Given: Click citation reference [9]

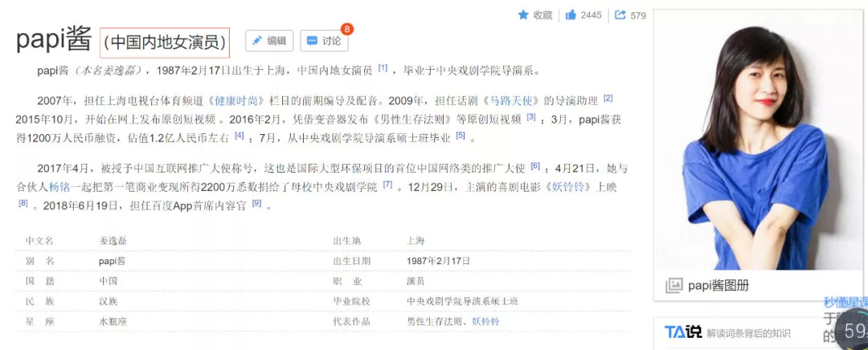Looking at the screenshot, I should (x=257, y=203).
